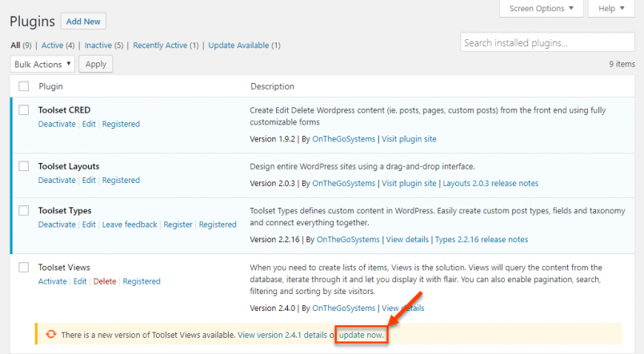Tick the select-all plugins checkbox

(24, 86)
